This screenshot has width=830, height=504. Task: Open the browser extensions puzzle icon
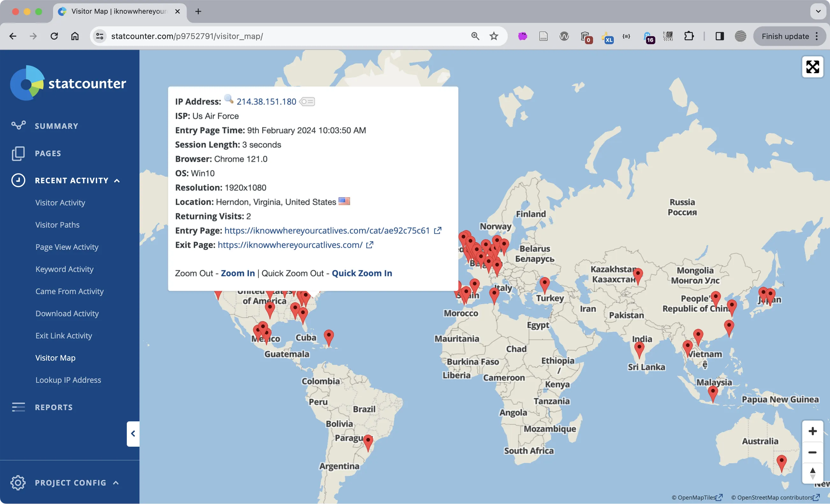689,36
